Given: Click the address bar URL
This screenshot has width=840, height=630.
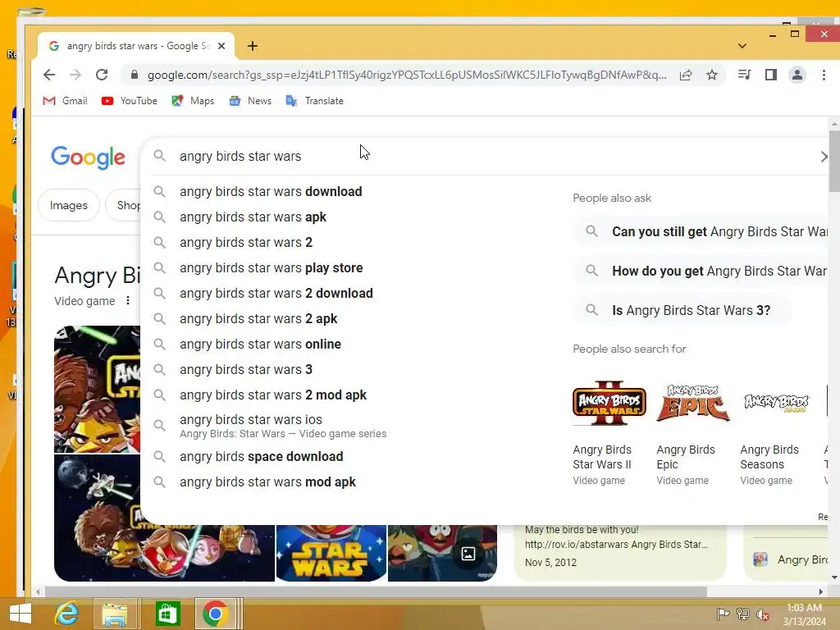Looking at the screenshot, I should [407, 75].
